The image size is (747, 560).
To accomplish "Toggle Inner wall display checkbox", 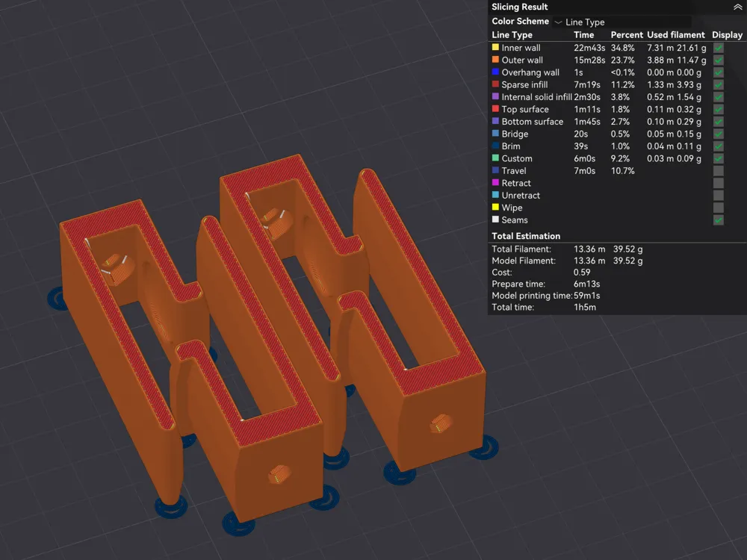I will [719, 48].
